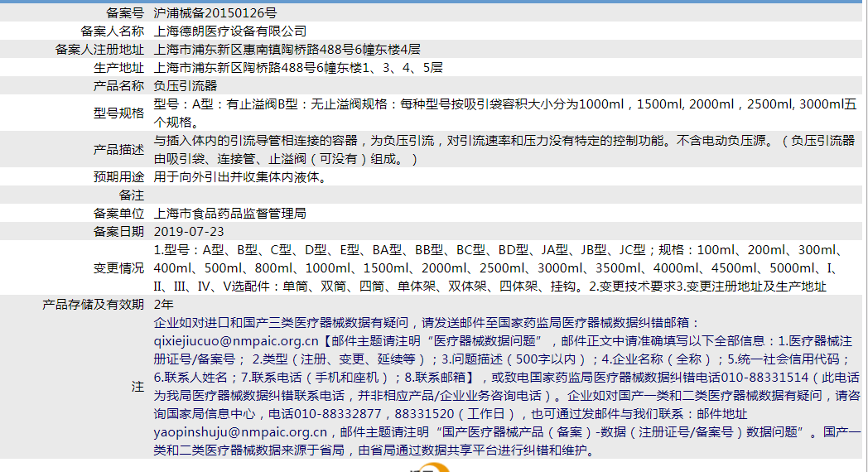Select authority 上海市食品药品监督管理局
868x472 pixels.
(x=230, y=214)
